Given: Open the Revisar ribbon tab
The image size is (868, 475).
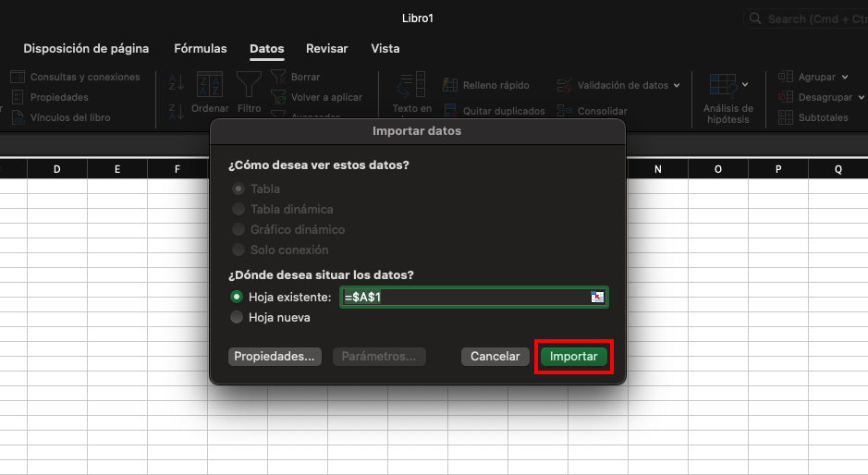Looking at the screenshot, I should click(x=327, y=48).
